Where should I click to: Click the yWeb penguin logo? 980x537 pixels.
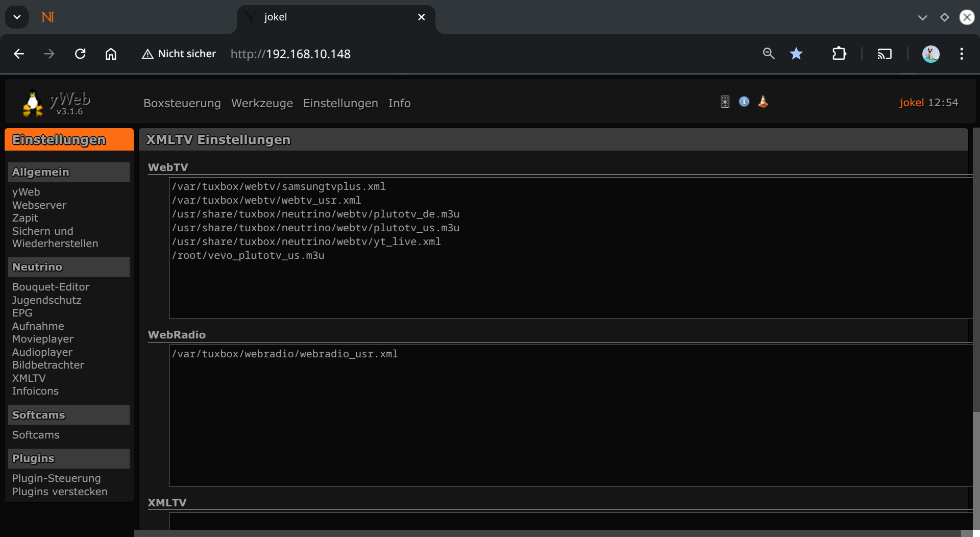pos(33,104)
